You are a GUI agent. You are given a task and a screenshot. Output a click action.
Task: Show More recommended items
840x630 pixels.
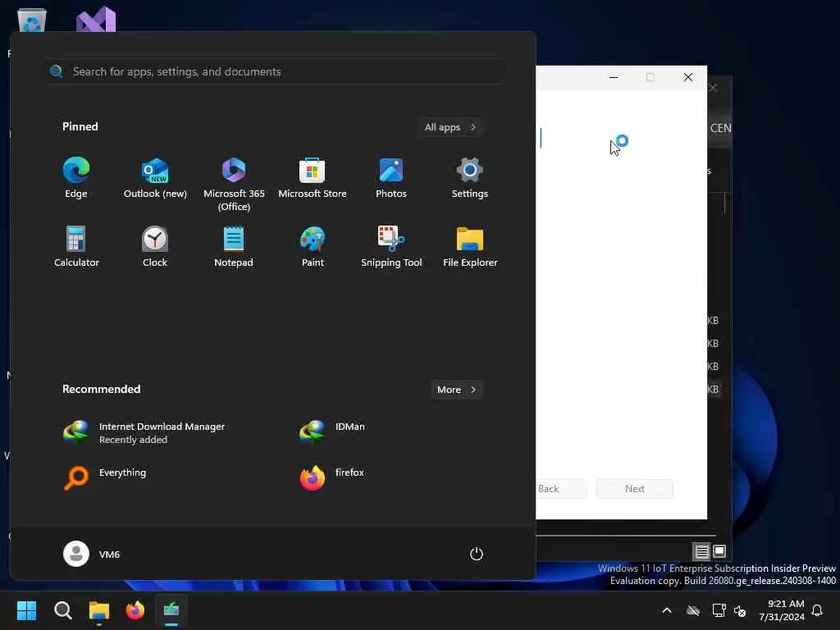pyautogui.click(x=456, y=390)
